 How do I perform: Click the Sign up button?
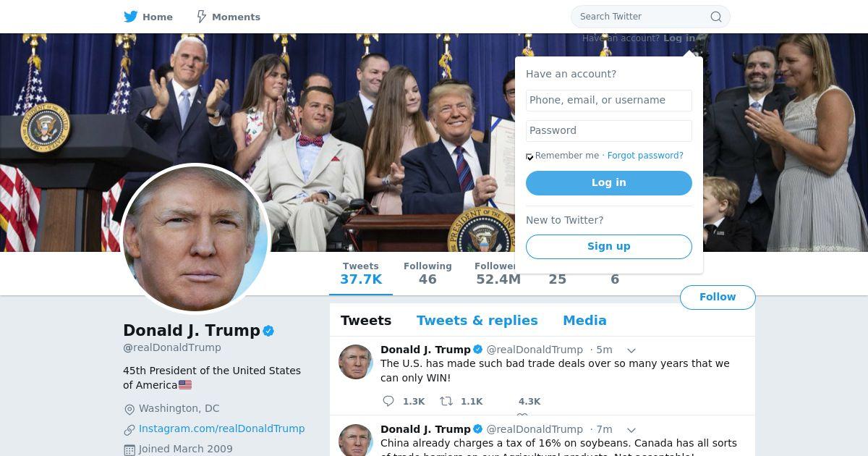pos(609,247)
